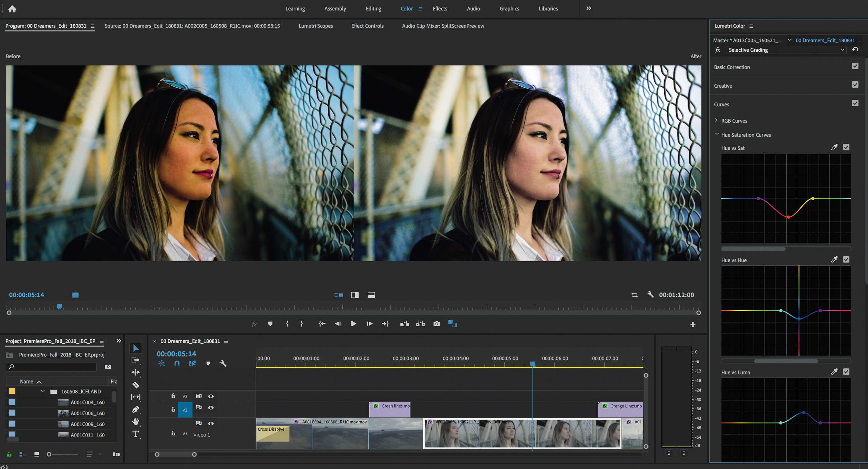Click the Home icon

pos(12,9)
